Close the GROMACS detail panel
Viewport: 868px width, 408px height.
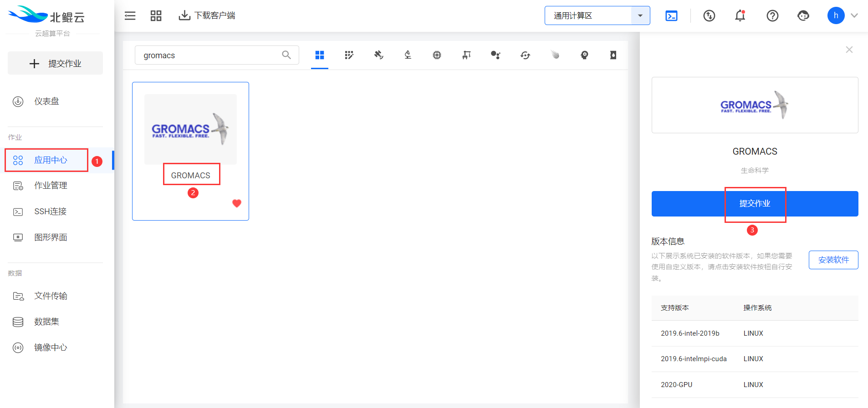point(849,50)
